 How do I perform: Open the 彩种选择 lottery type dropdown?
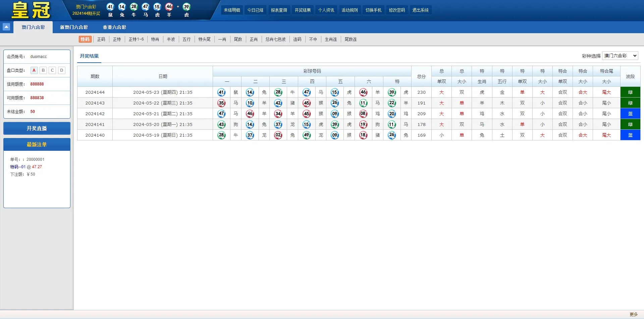tap(620, 56)
